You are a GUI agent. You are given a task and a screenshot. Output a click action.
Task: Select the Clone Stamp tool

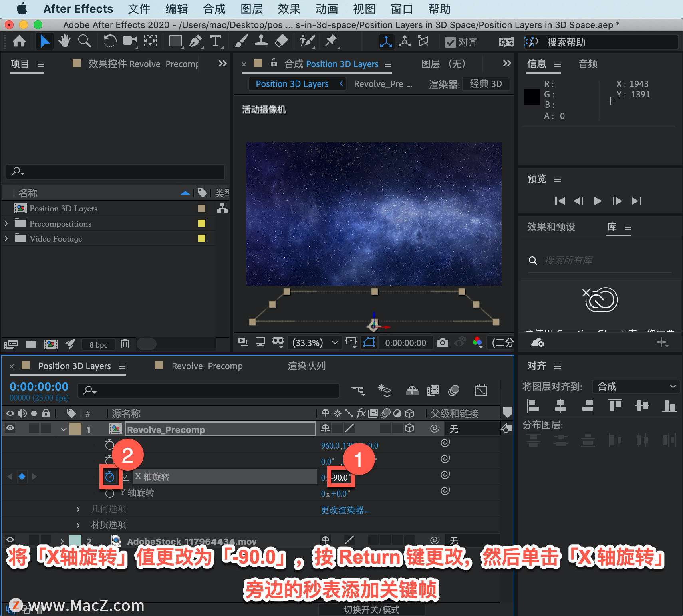tap(261, 41)
